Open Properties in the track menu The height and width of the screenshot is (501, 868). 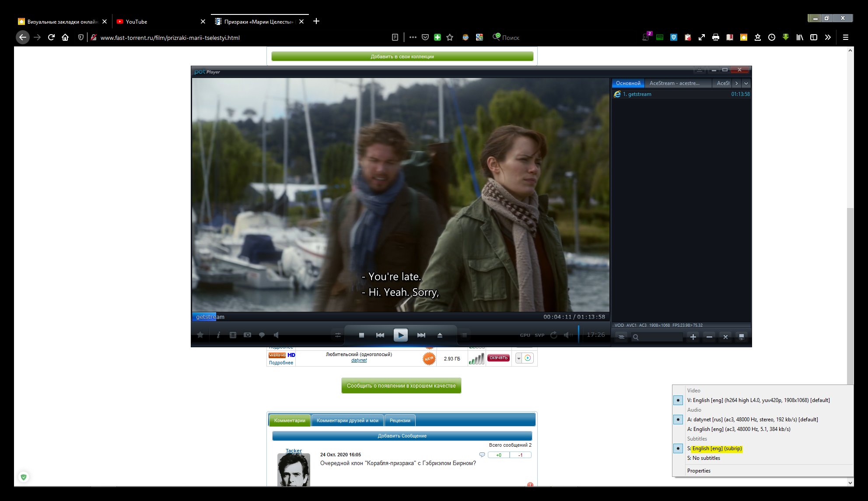[763, 471]
